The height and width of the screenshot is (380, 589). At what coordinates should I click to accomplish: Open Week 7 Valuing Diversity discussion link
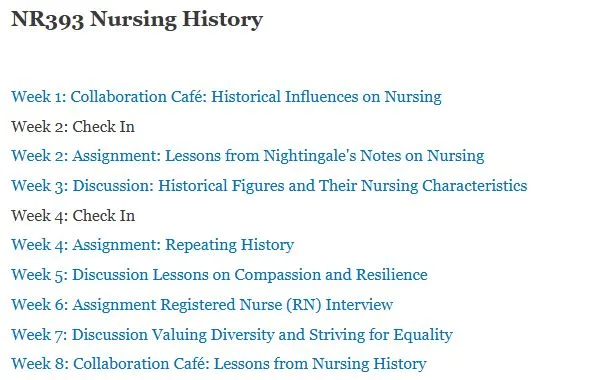click(232, 335)
